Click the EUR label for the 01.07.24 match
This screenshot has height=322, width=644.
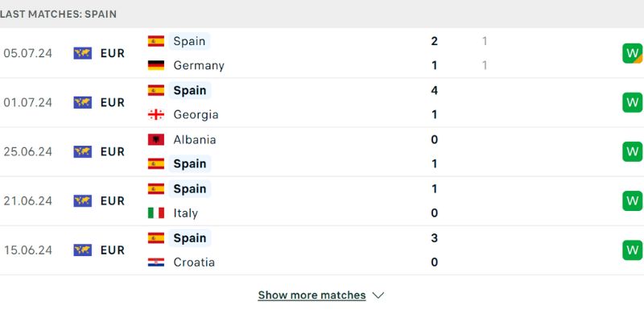pyautogui.click(x=113, y=102)
